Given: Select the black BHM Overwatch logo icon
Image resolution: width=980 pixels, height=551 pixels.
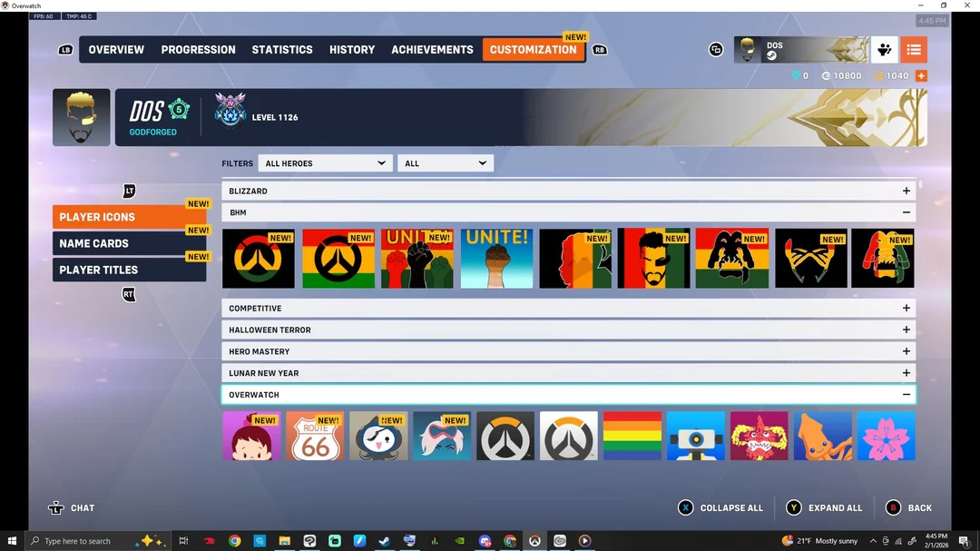Looking at the screenshot, I should (258, 259).
